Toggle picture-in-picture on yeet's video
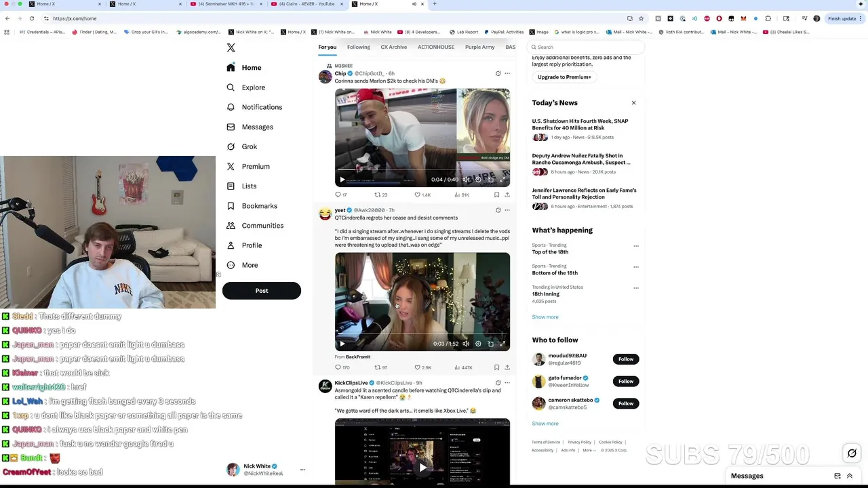This screenshot has width=868, height=488. point(490,344)
